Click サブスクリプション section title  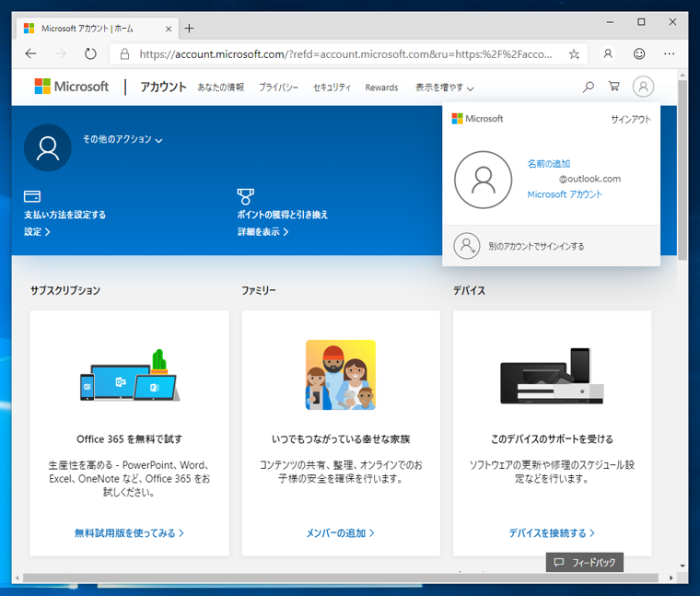tap(65, 291)
